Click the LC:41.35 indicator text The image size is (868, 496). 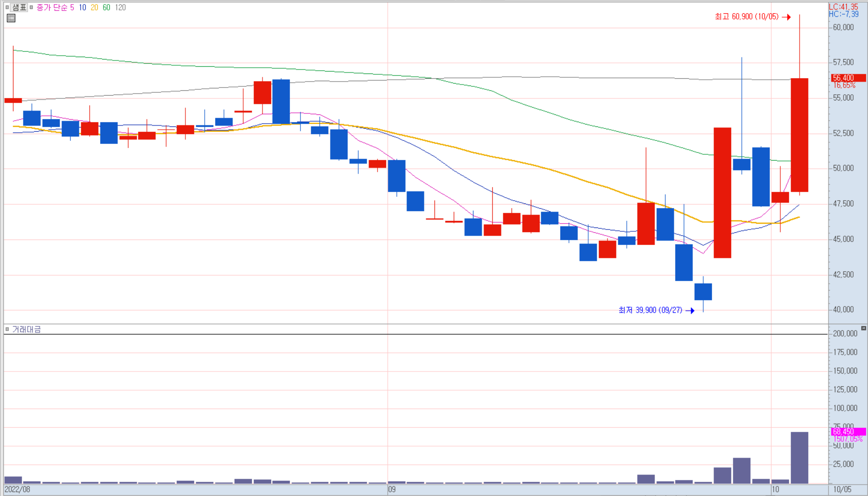[x=843, y=7]
